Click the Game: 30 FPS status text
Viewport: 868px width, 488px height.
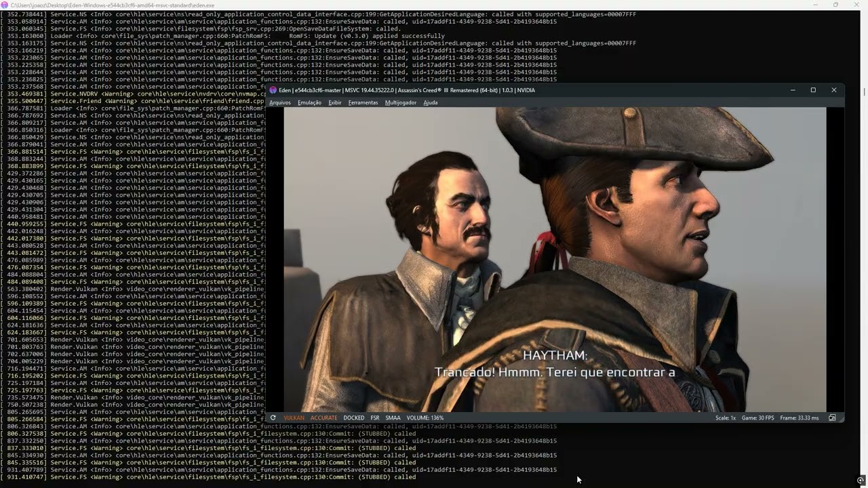(x=757, y=418)
